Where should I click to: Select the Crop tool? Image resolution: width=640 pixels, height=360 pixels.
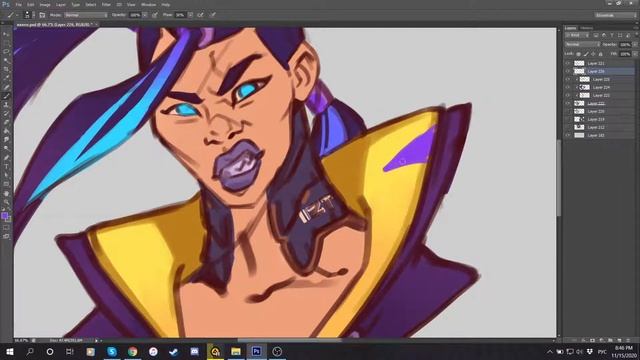[x=6, y=69]
